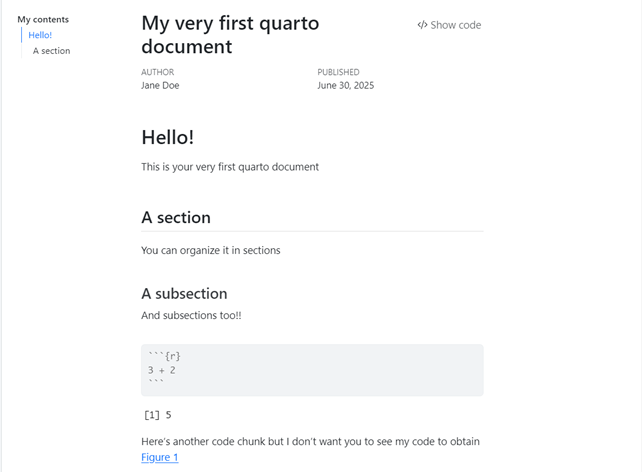
Task: Click the code brackets icon beside Show code
Action: coord(422,25)
